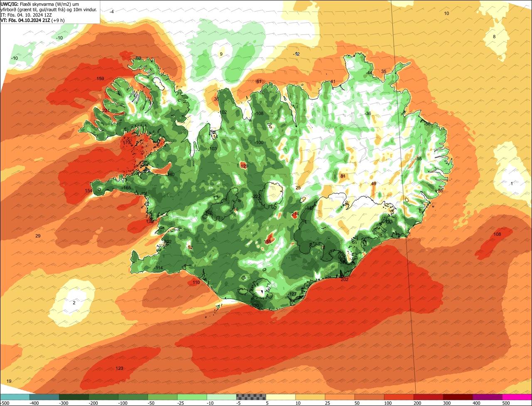Select the magenta legend swatch right of 500

[517, 397]
